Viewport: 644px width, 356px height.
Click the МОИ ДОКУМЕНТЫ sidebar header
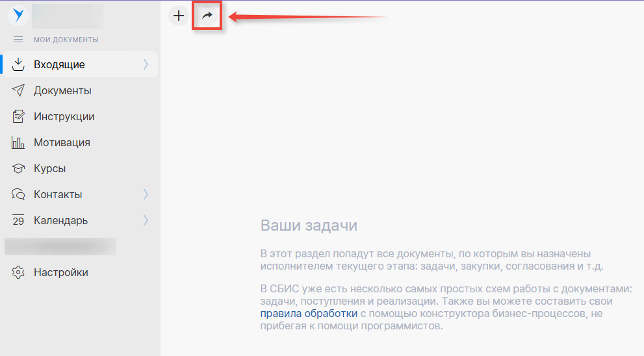tap(66, 40)
